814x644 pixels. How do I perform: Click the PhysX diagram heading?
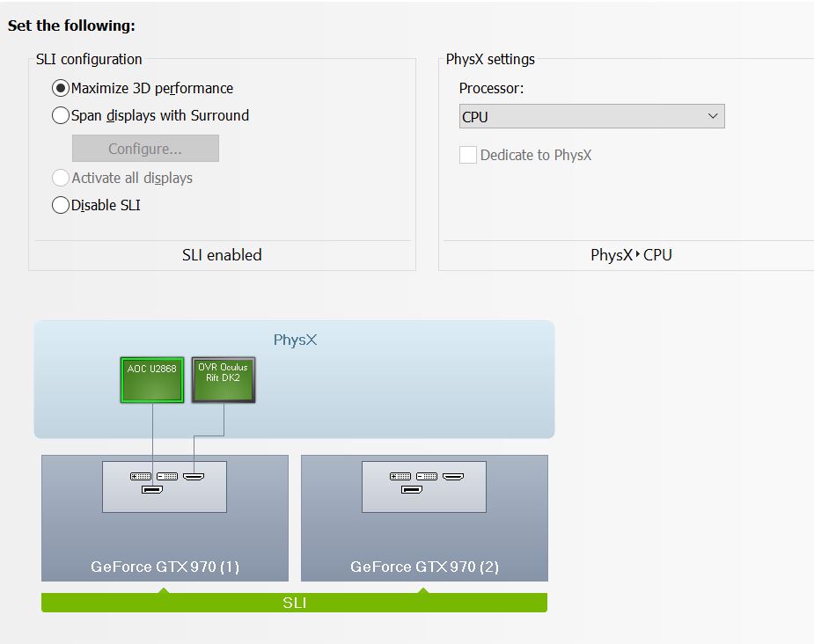295,340
